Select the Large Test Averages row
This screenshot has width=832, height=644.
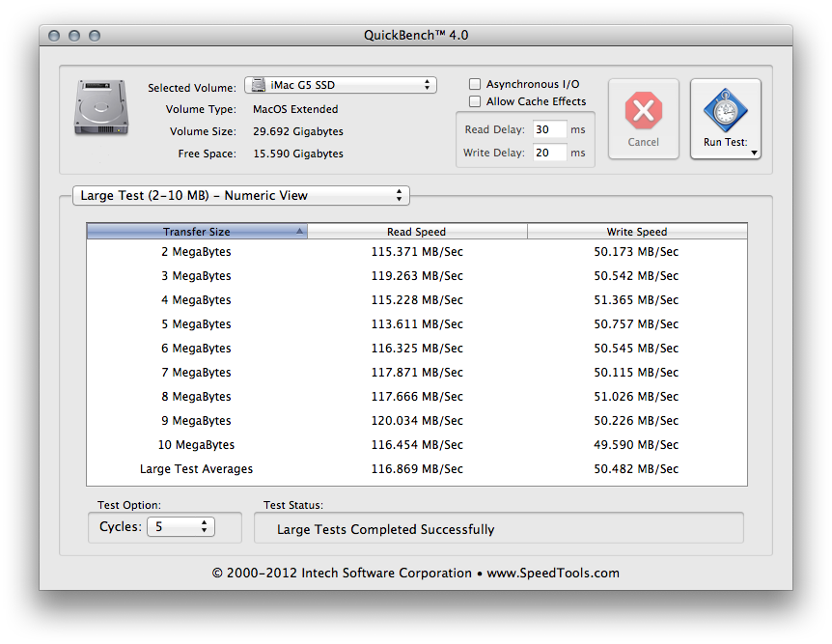tap(417, 469)
